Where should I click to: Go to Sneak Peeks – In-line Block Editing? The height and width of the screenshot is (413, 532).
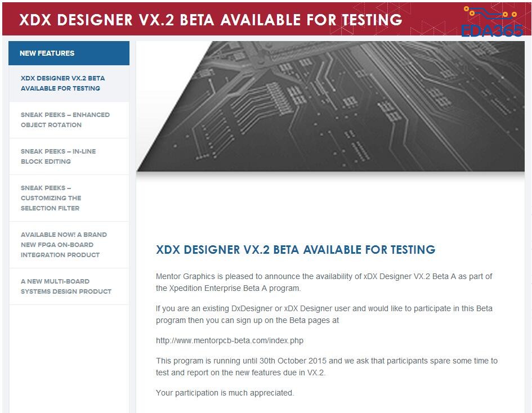[59, 156]
